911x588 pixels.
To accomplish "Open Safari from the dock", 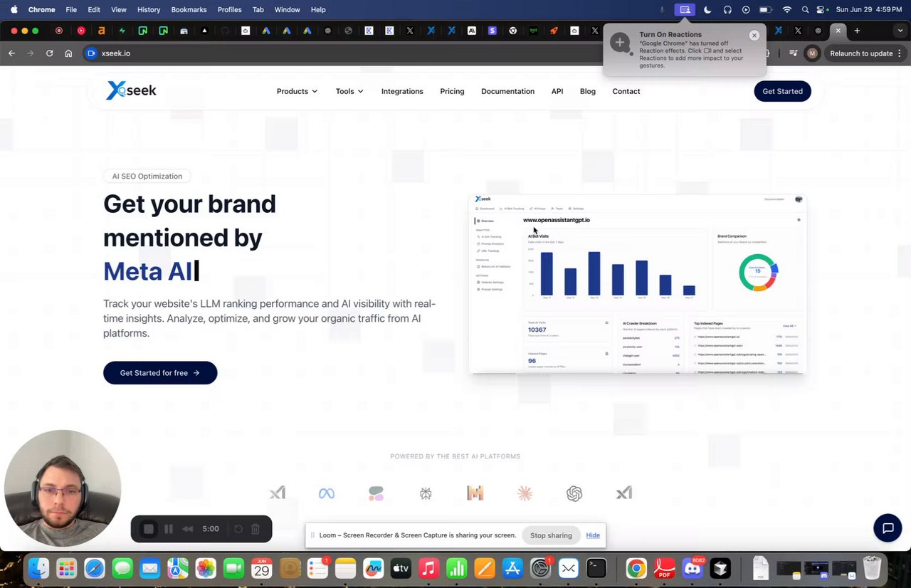I will 94,568.
